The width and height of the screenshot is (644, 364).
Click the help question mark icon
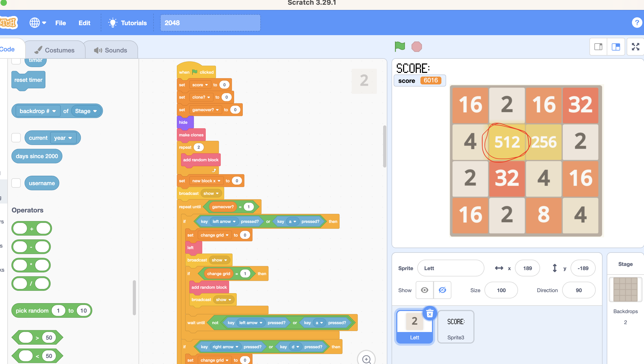[x=637, y=23]
